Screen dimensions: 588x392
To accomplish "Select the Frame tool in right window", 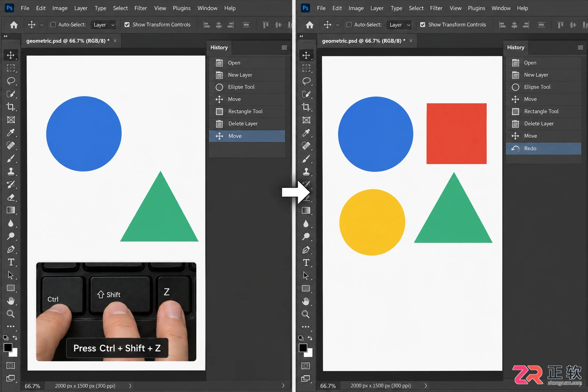I will [x=306, y=120].
